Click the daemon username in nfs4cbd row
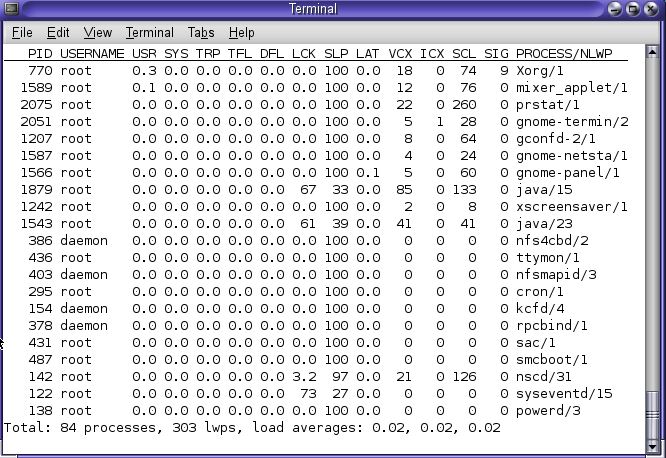Screen dimensions: 666x458 (84, 240)
